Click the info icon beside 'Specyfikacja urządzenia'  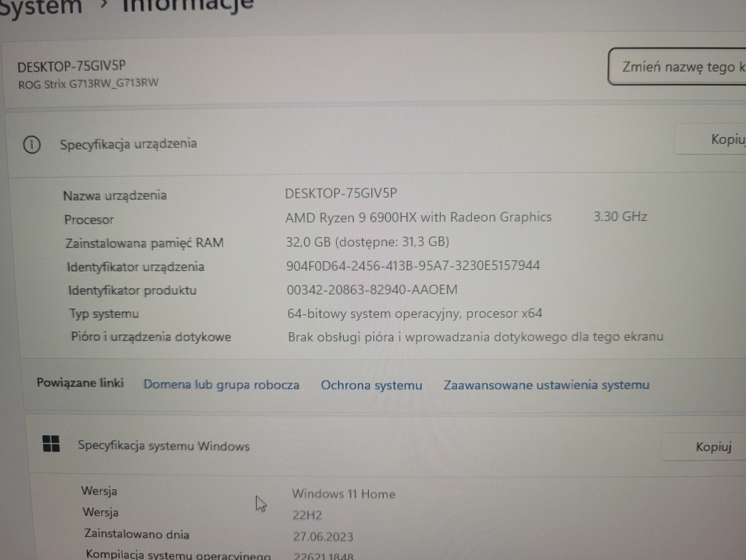point(32,145)
